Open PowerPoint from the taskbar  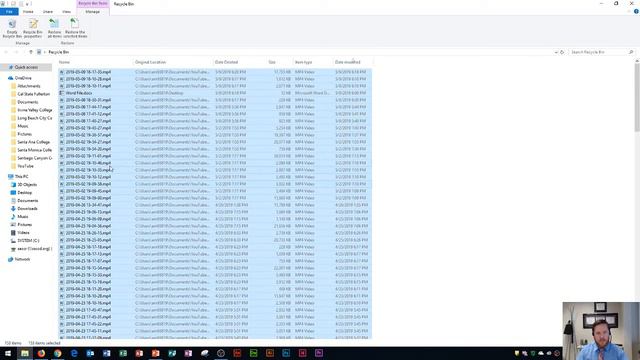[x=156, y=353]
